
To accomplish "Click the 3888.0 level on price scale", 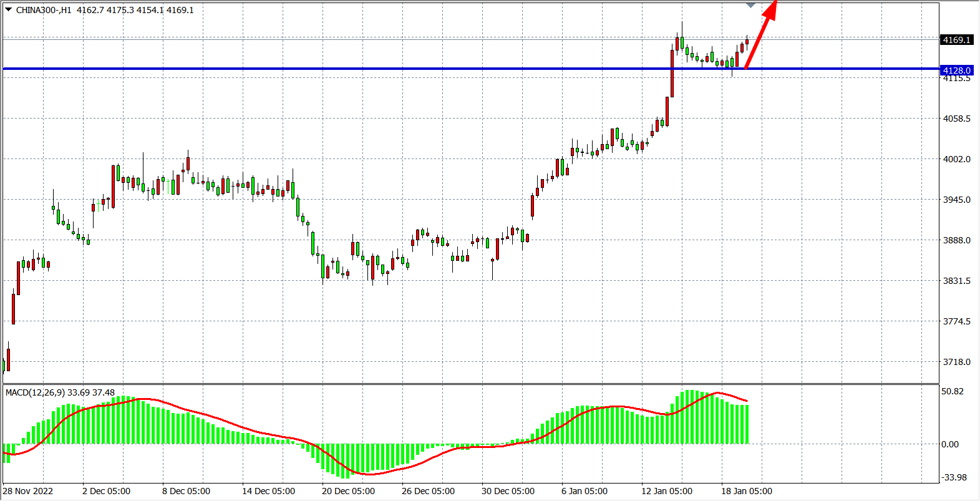I will pos(956,240).
